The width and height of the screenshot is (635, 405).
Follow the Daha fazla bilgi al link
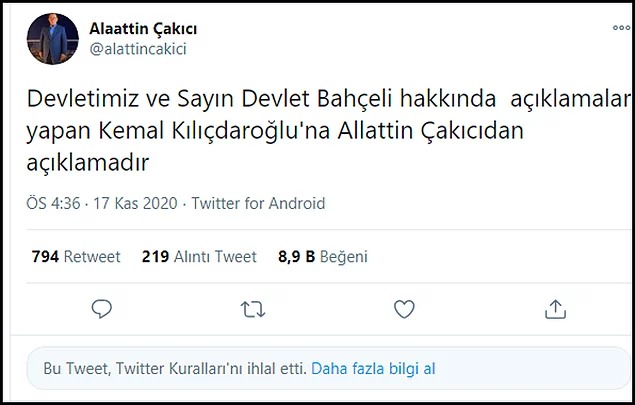[373, 368]
